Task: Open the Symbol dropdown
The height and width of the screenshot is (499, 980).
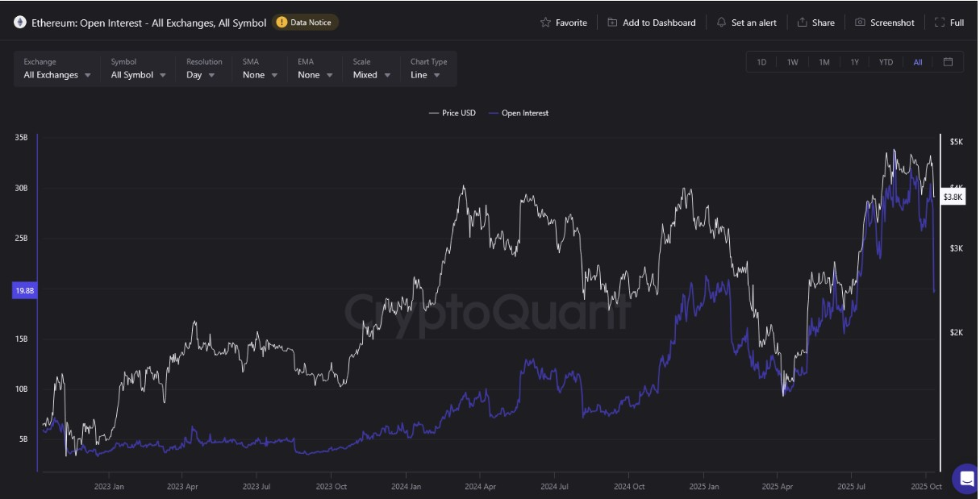Action: coord(138,75)
